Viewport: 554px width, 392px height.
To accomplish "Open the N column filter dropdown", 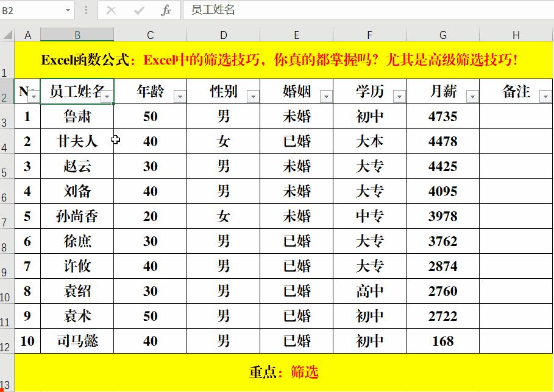I will point(34,96).
